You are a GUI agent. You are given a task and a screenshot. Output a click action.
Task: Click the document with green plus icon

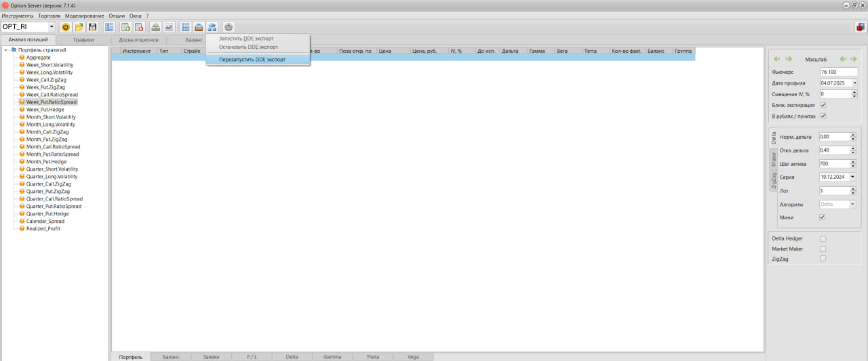(125, 27)
